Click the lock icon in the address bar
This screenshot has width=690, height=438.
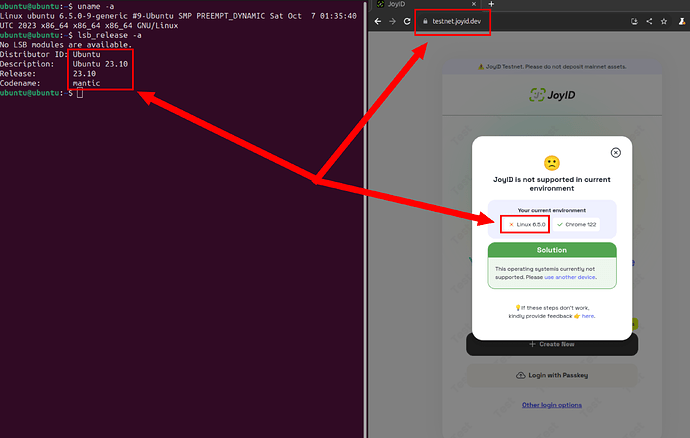(425, 21)
